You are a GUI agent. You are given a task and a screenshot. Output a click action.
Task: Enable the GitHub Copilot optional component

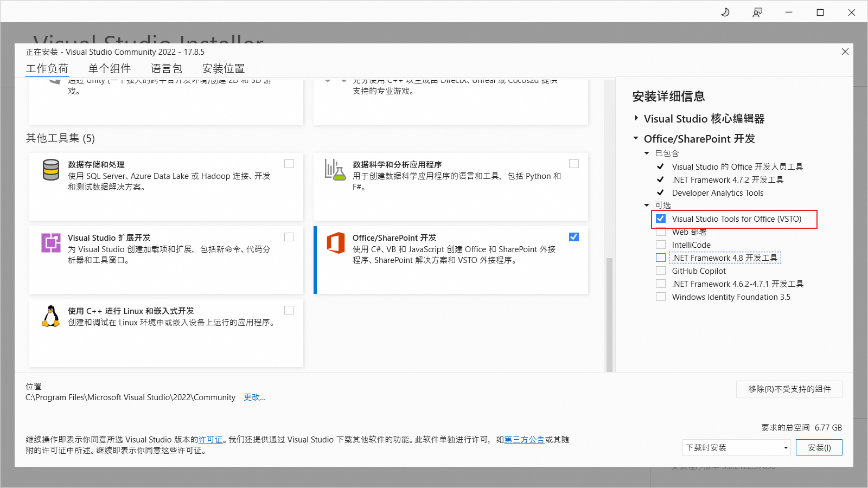pos(661,271)
